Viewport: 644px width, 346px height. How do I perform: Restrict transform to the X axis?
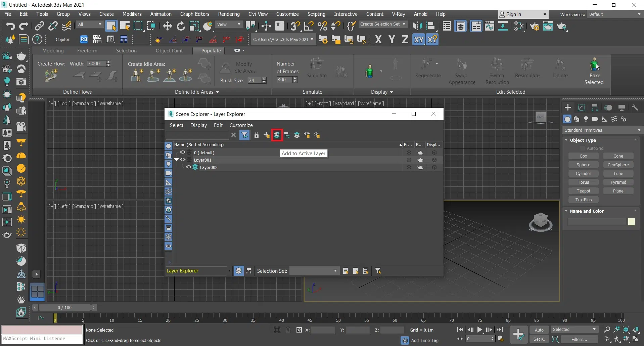[378, 40]
